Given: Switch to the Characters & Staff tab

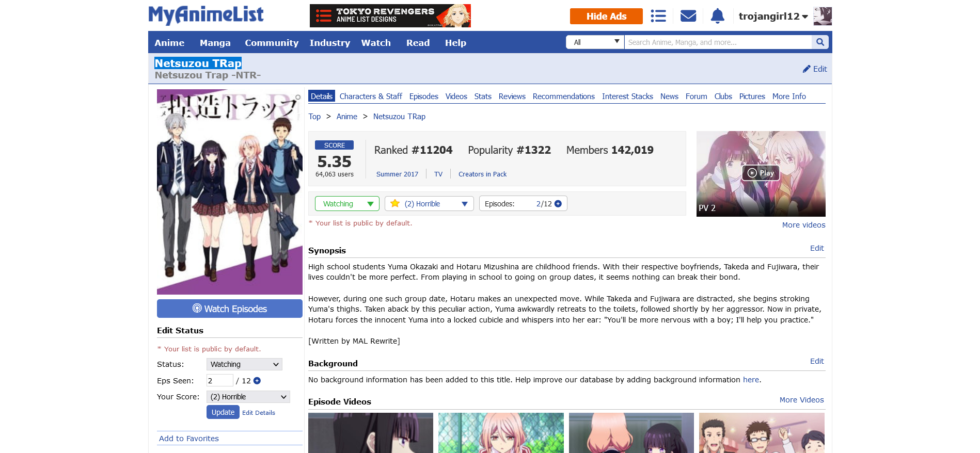Looking at the screenshot, I should 370,96.
